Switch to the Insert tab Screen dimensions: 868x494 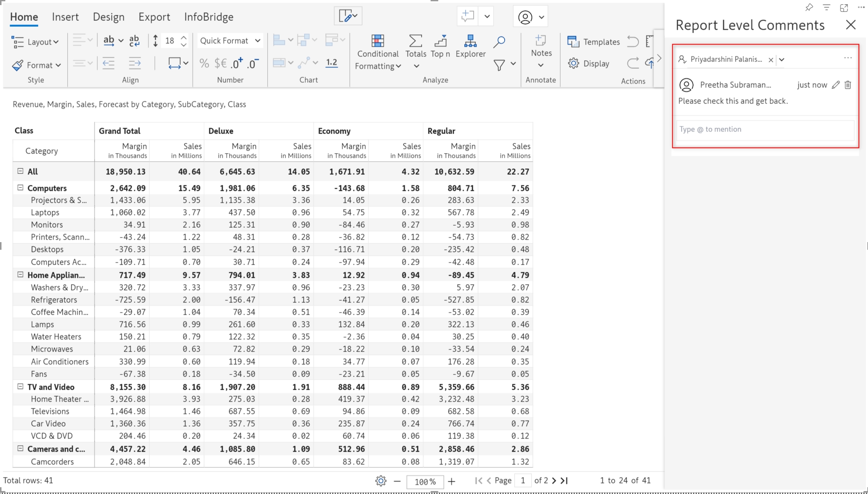(x=65, y=17)
